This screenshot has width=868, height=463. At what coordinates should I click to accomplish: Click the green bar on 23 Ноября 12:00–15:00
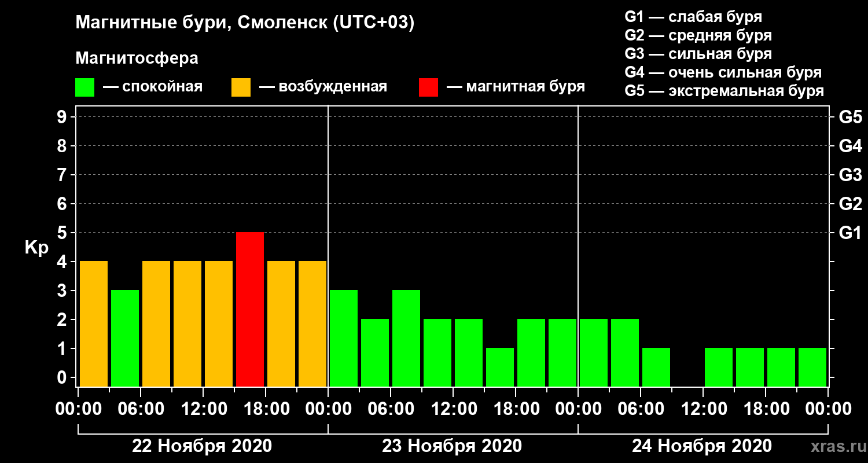click(469, 353)
